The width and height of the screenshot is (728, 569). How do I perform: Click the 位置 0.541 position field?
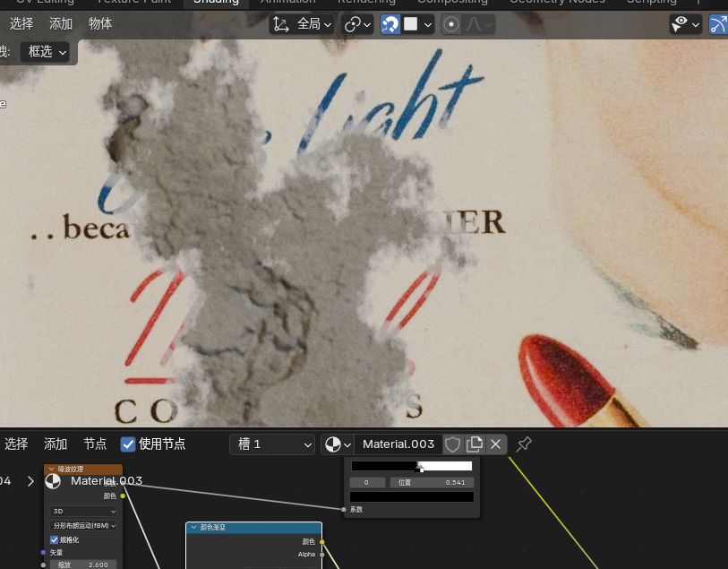(x=432, y=483)
